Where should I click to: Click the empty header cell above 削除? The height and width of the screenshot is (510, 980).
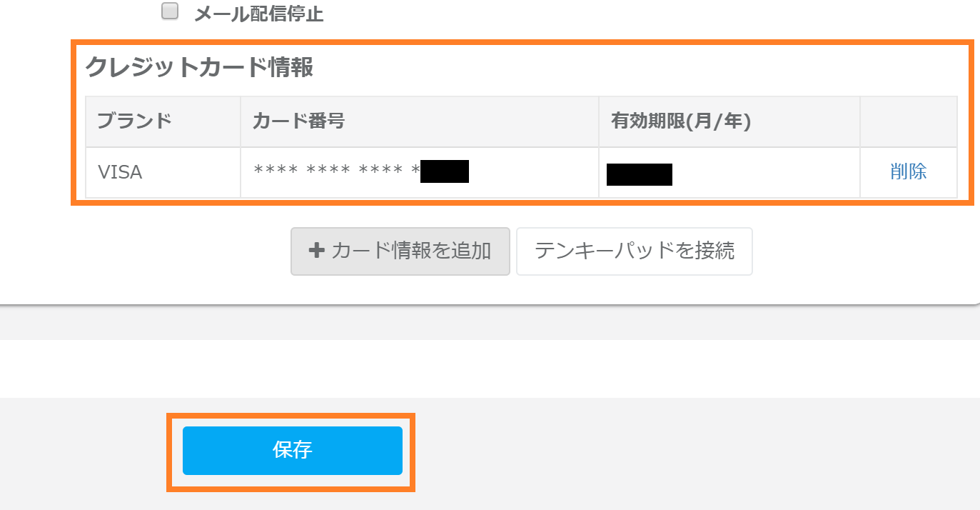pyautogui.click(x=908, y=121)
